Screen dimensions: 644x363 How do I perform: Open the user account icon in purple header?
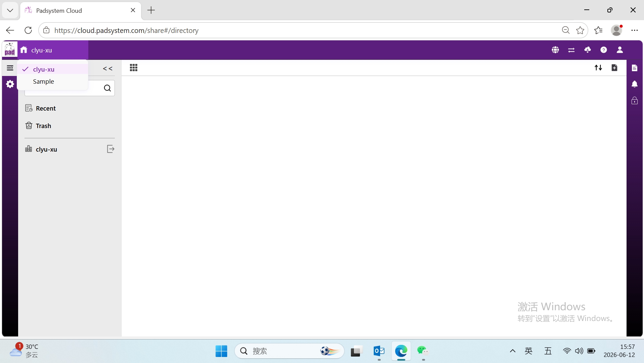620,50
